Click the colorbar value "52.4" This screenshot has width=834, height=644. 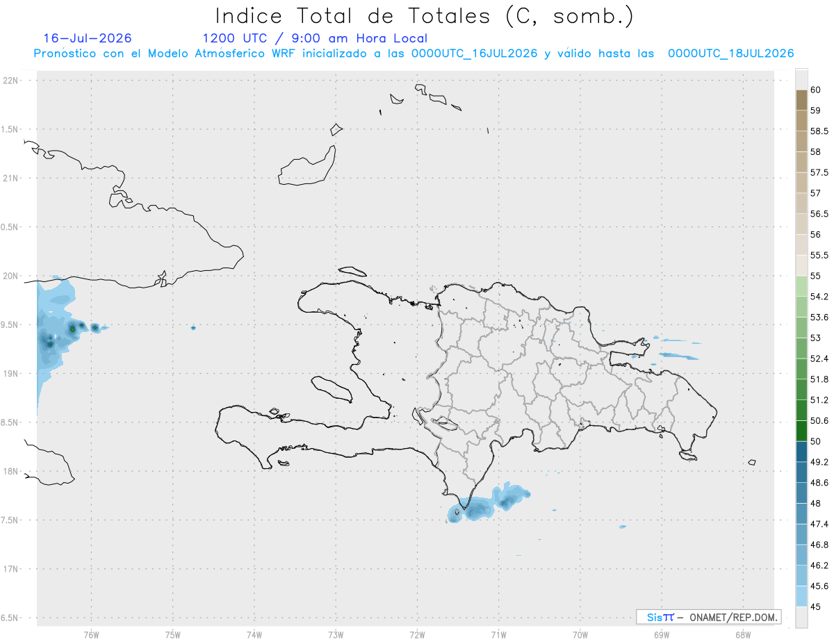tap(819, 358)
